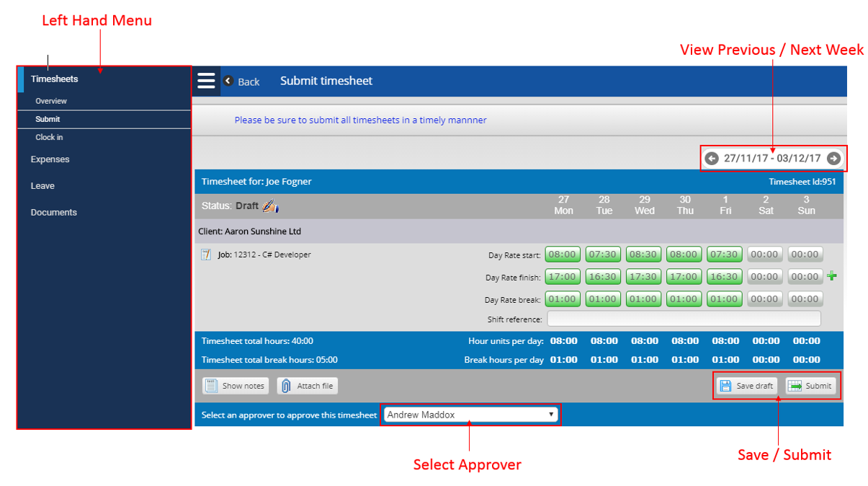Click the green plus add shift icon

(832, 276)
